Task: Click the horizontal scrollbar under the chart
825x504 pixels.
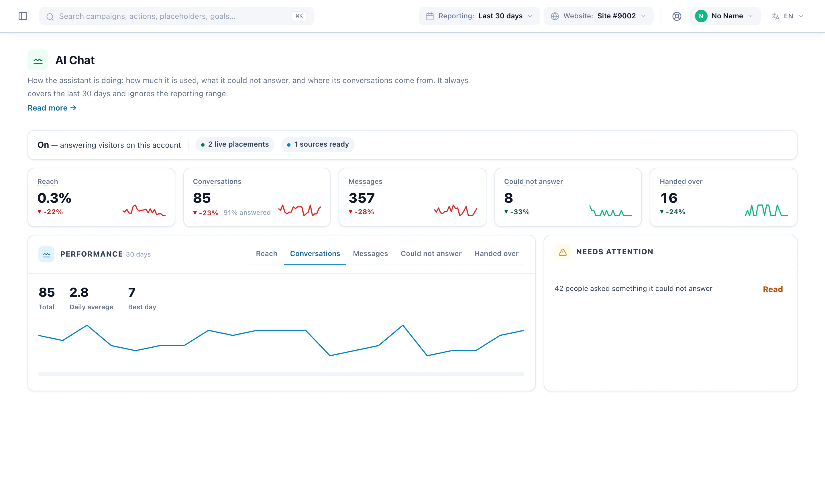Action: click(x=281, y=374)
